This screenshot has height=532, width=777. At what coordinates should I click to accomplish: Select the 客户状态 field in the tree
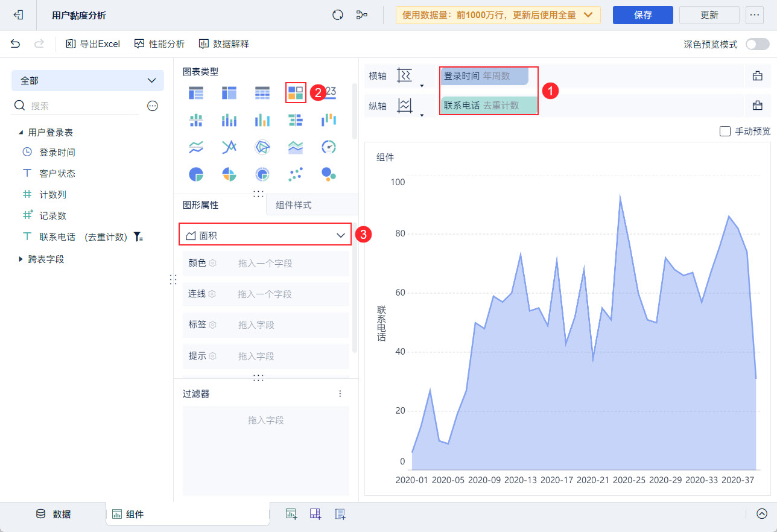57,174
